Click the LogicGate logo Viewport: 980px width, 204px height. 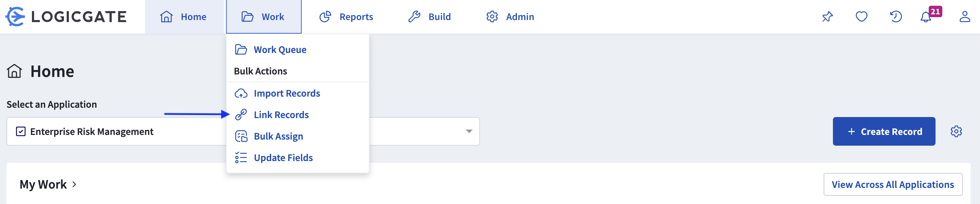pyautogui.click(x=66, y=17)
